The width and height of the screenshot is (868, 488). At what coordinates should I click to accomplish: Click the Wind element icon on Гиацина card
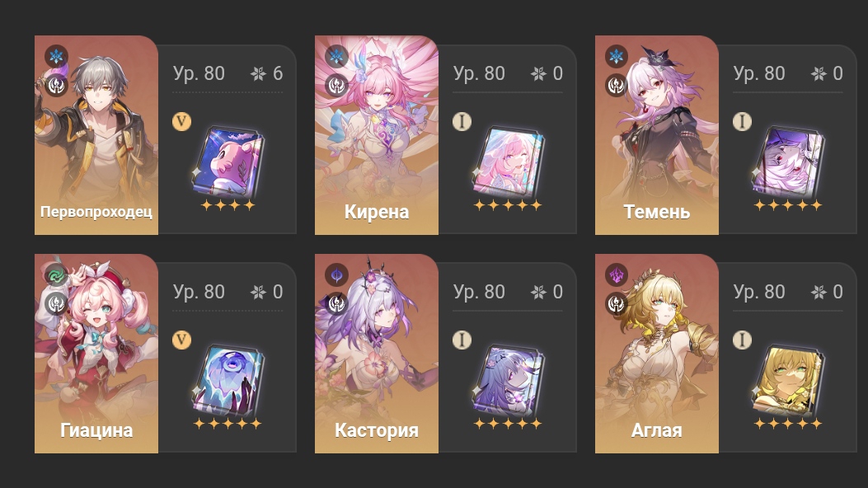[x=56, y=274]
